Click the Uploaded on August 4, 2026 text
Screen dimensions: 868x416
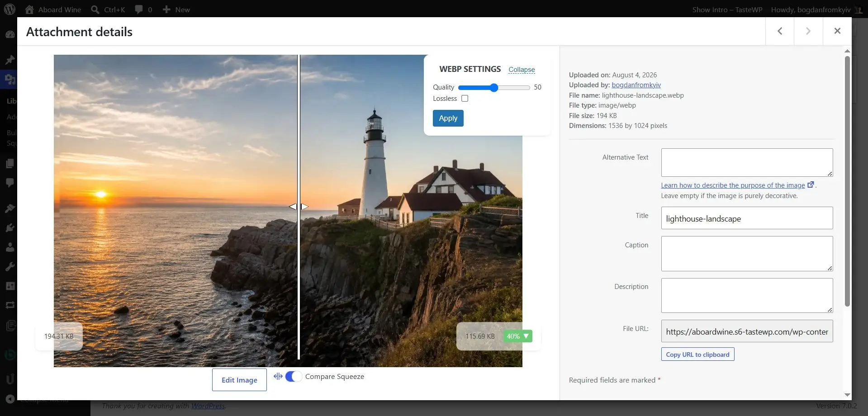tap(613, 75)
